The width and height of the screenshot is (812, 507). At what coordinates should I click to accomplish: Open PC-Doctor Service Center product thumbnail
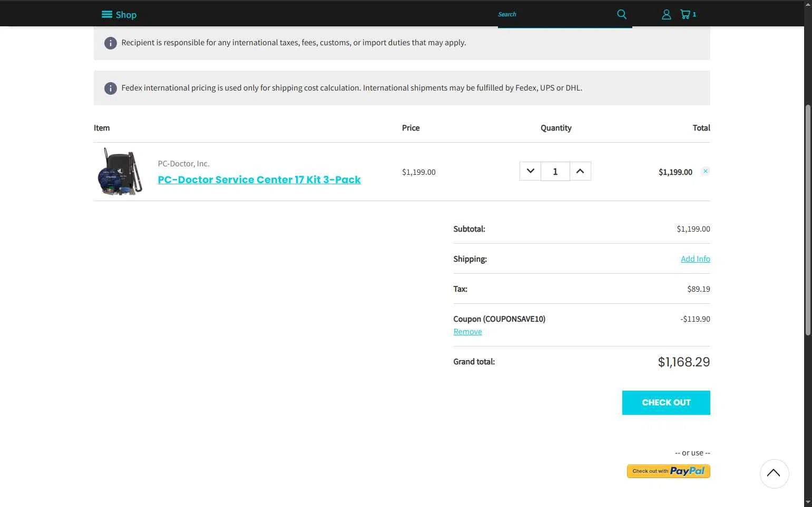pyautogui.click(x=121, y=172)
